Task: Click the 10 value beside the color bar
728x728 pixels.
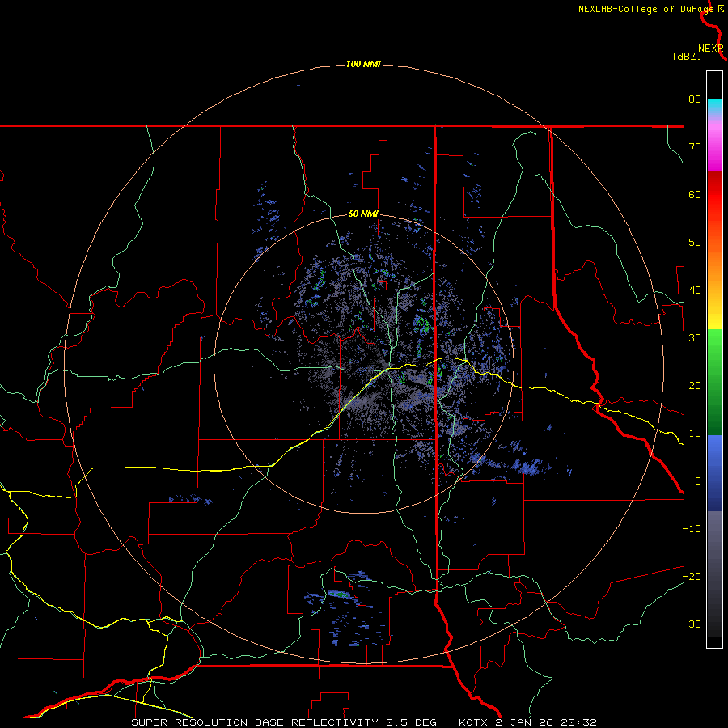Action: pyautogui.click(x=695, y=434)
